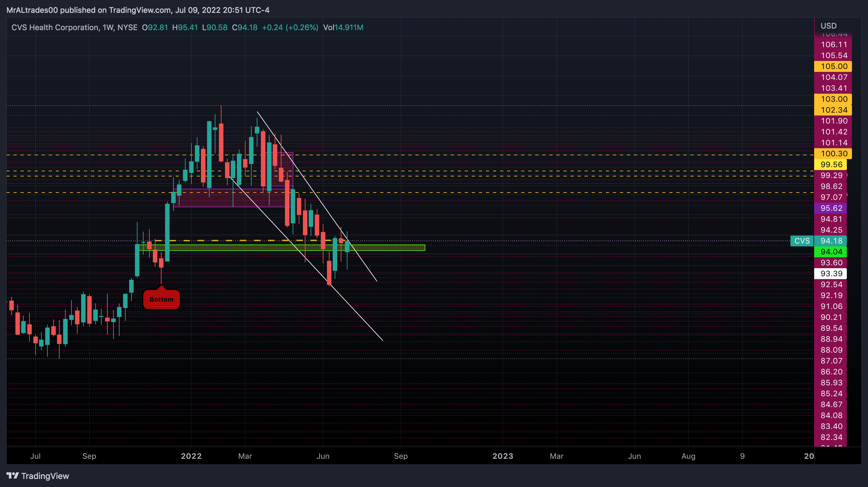Click the 97.07 price label
This screenshot has height=487, width=868.
point(830,197)
